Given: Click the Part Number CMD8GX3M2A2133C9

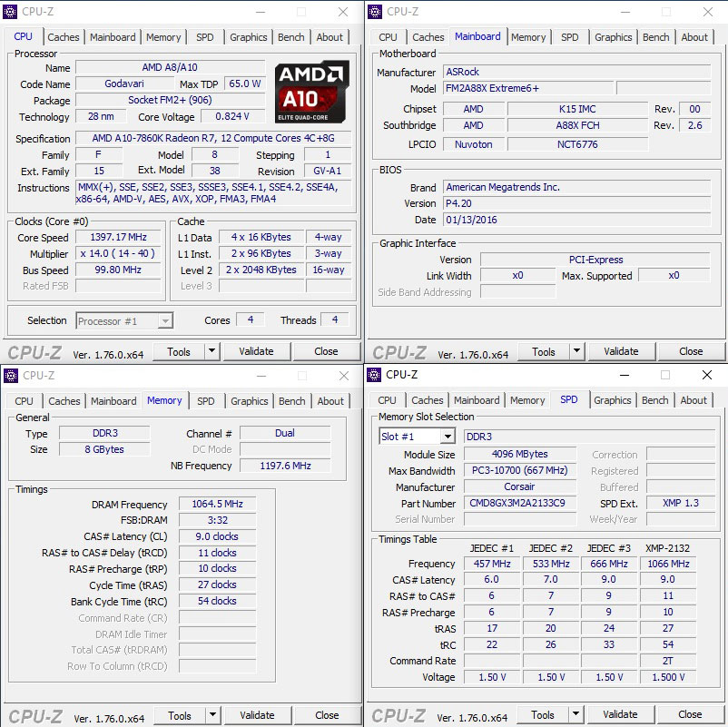Looking at the screenshot, I should [x=520, y=503].
